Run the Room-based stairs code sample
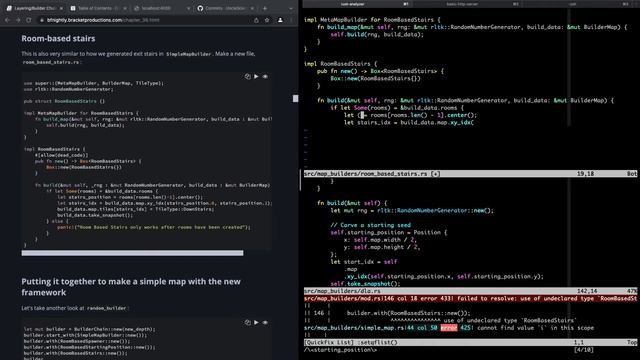The width and height of the screenshot is (640, 360). click(x=256, y=76)
